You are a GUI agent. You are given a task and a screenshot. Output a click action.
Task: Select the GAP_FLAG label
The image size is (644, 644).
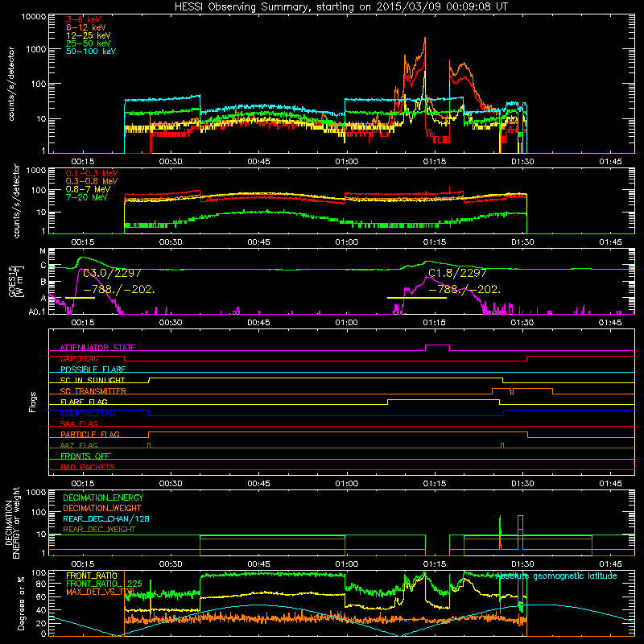tap(79, 358)
